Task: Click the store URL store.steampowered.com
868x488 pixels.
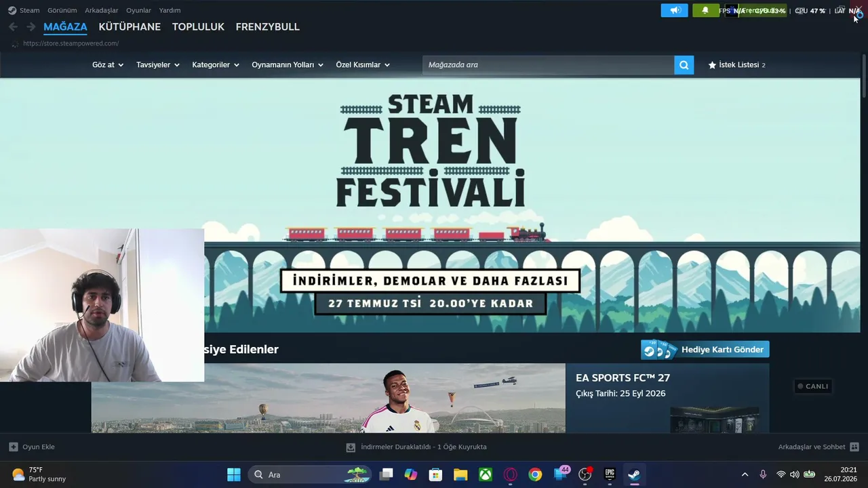Action: [71, 43]
